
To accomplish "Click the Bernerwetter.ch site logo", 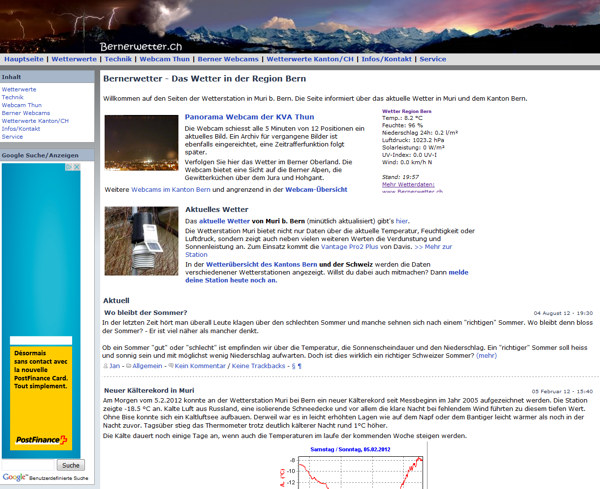I will click(139, 46).
